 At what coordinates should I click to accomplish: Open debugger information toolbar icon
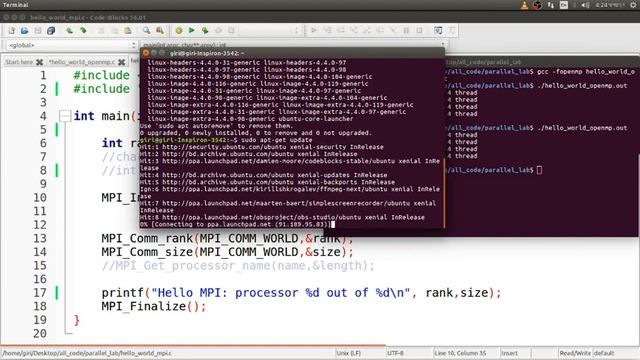coord(452,31)
